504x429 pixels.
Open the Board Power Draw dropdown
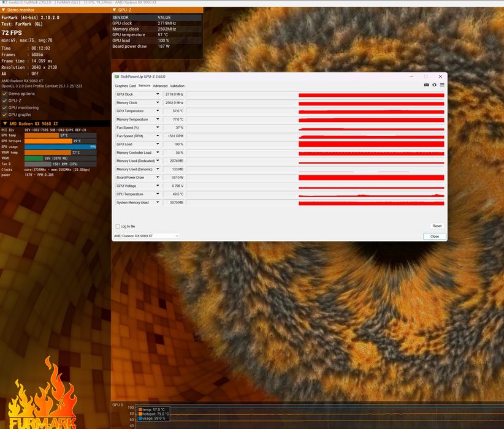pyautogui.click(x=158, y=177)
